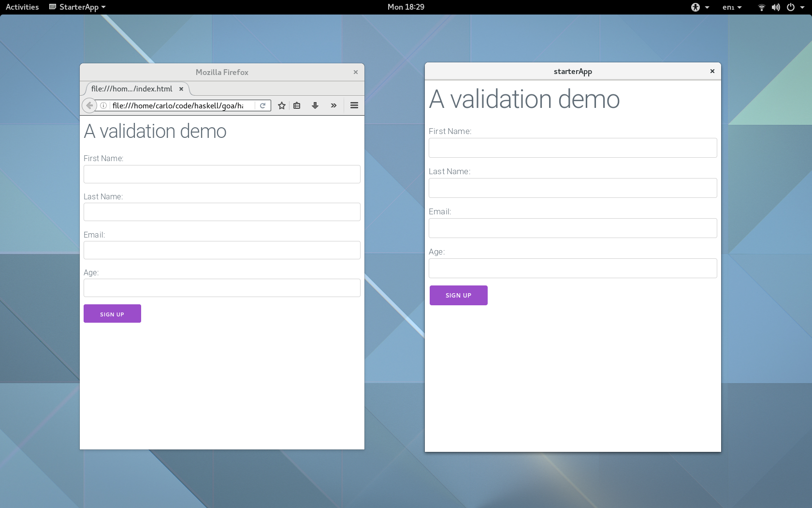Click the Firefox address bar
812x508 pixels.
click(x=179, y=105)
